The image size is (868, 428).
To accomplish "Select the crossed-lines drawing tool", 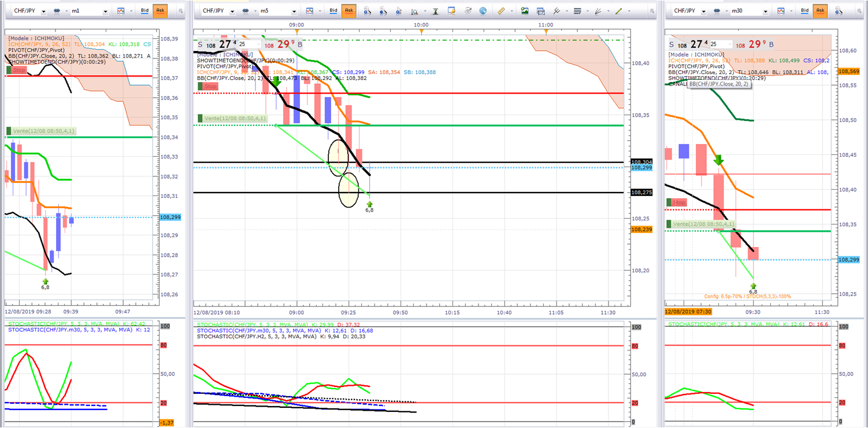I will 557,11.
